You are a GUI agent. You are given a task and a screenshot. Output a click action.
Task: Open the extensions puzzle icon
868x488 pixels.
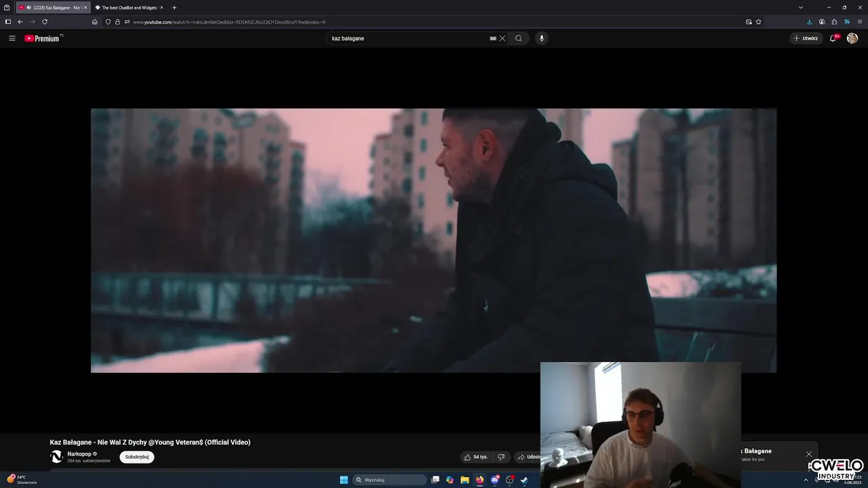tap(834, 22)
